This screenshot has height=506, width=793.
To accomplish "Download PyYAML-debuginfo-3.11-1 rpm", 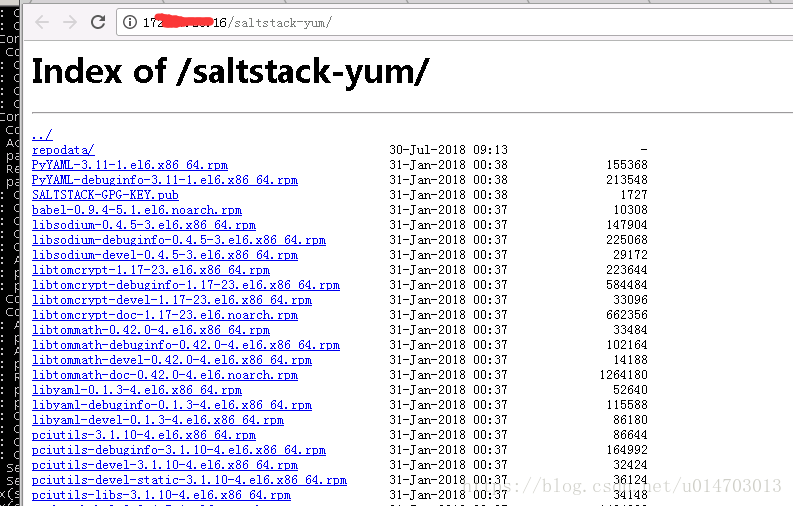I will tap(165, 180).
